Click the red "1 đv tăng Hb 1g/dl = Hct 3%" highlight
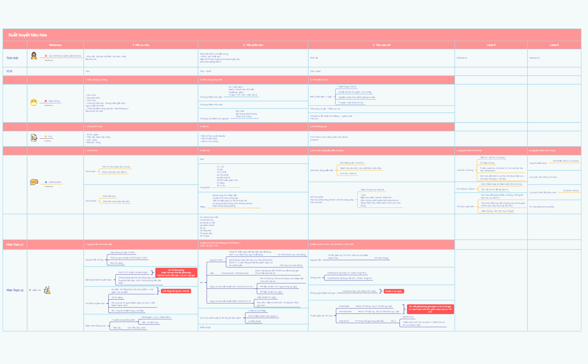Image resolution: width=588 pixels, height=364 pixels. coord(176,291)
